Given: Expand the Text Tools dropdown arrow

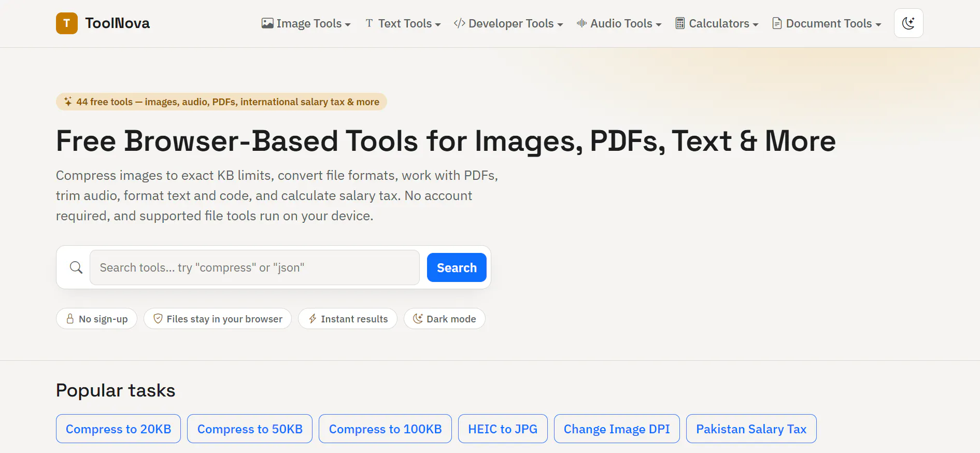Looking at the screenshot, I should pyautogui.click(x=438, y=24).
